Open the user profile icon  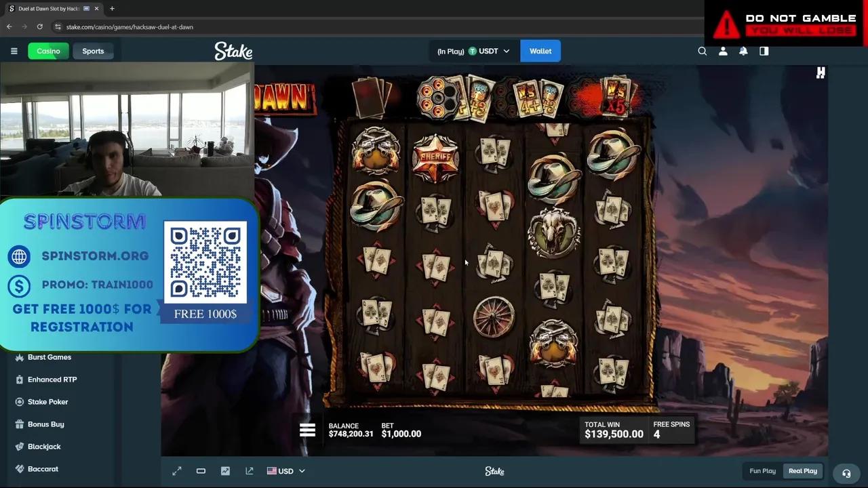(x=723, y=51)
